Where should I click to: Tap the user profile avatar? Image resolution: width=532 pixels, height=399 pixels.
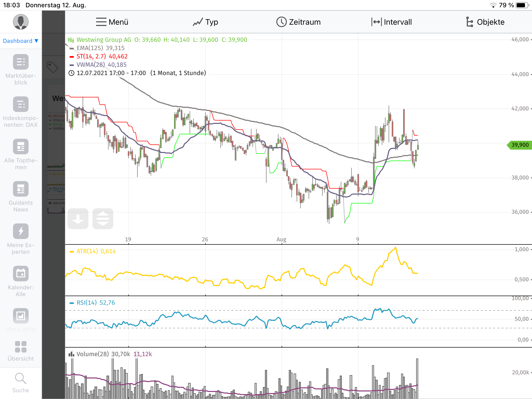(21, 22)
